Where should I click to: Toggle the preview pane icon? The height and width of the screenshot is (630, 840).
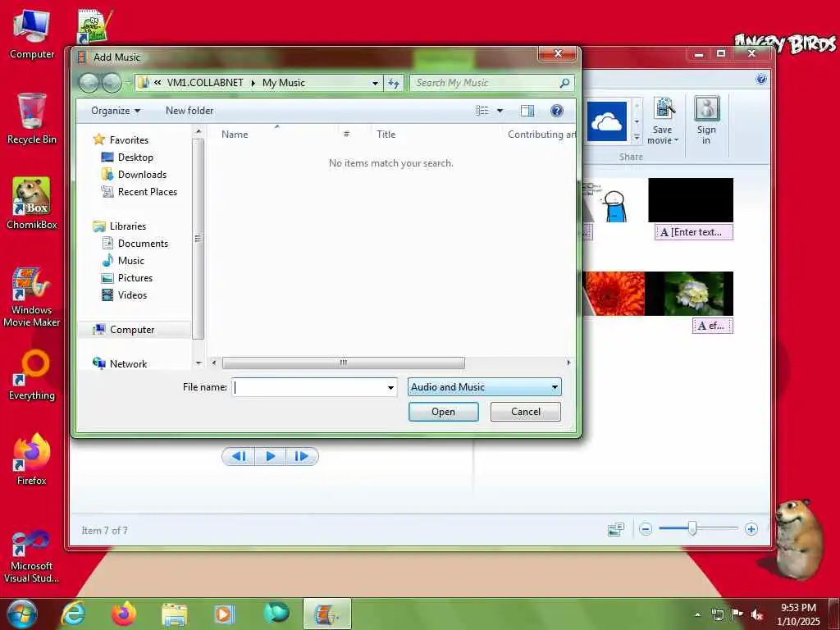[527, 111]
